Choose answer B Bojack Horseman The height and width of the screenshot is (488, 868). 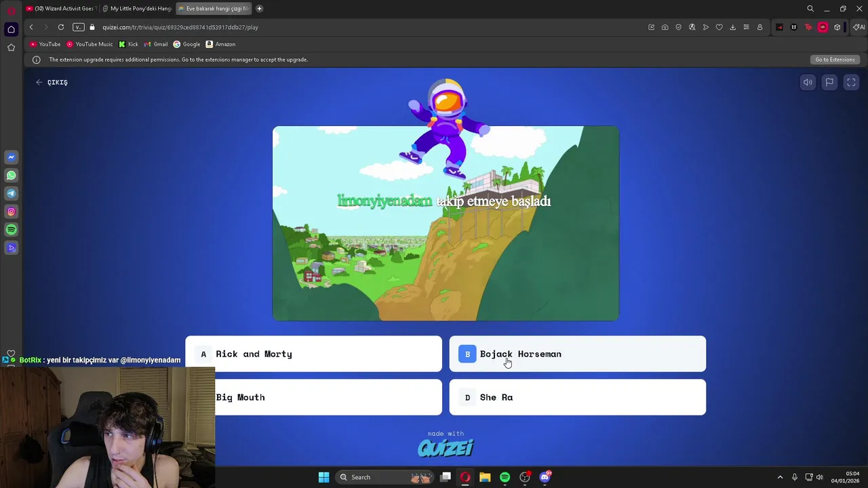tap(578, 354)
